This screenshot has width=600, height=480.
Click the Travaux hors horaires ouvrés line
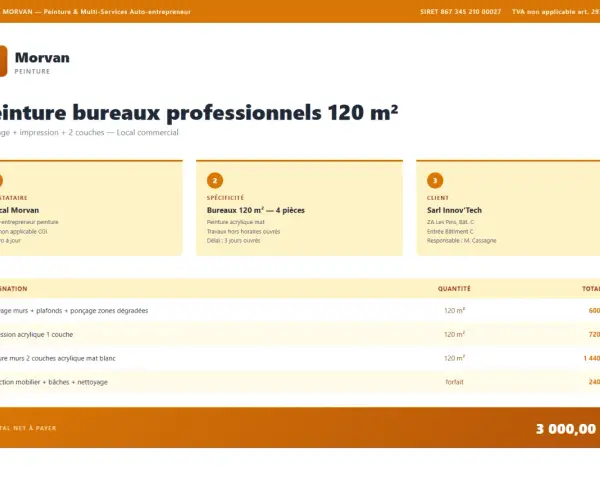243,232
